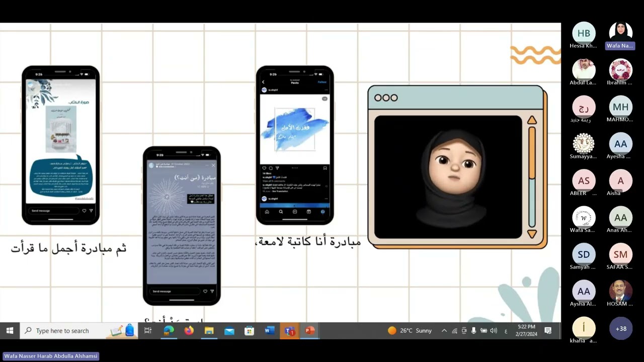Select Abdul La... participant avatar
Image resolution: width=644 pixels, height=362 pixels.
584,70
